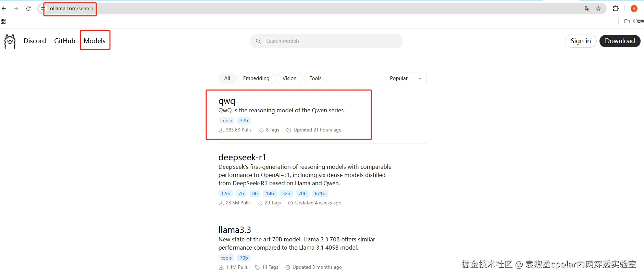Expand the Popular sort dropdown
644x277 pixels.
point(406,78)
